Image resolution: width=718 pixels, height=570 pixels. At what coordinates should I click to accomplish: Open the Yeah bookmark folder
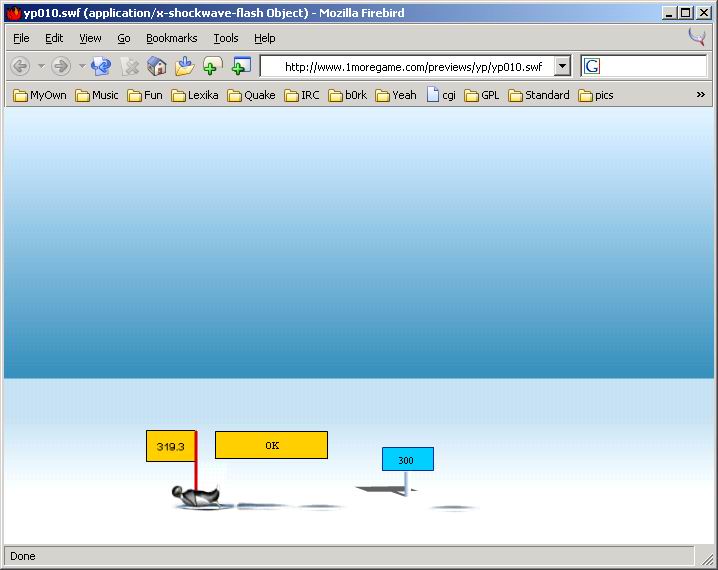396,95
